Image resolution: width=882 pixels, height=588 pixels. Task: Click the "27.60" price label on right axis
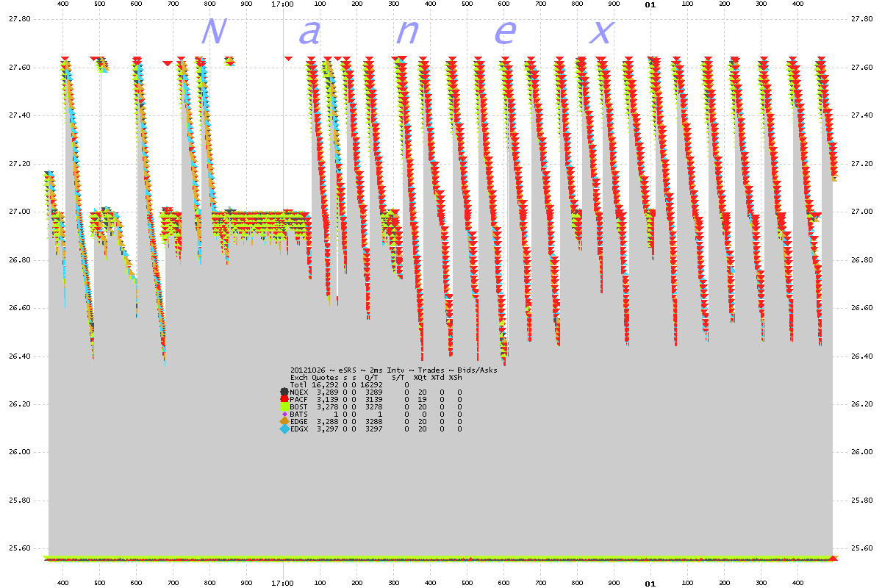(x=862, y=68)
